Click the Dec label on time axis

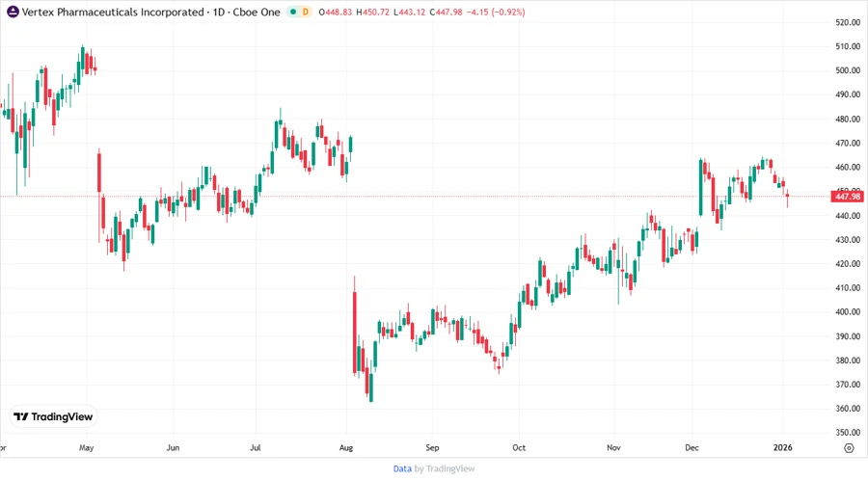tap(692, 447)
